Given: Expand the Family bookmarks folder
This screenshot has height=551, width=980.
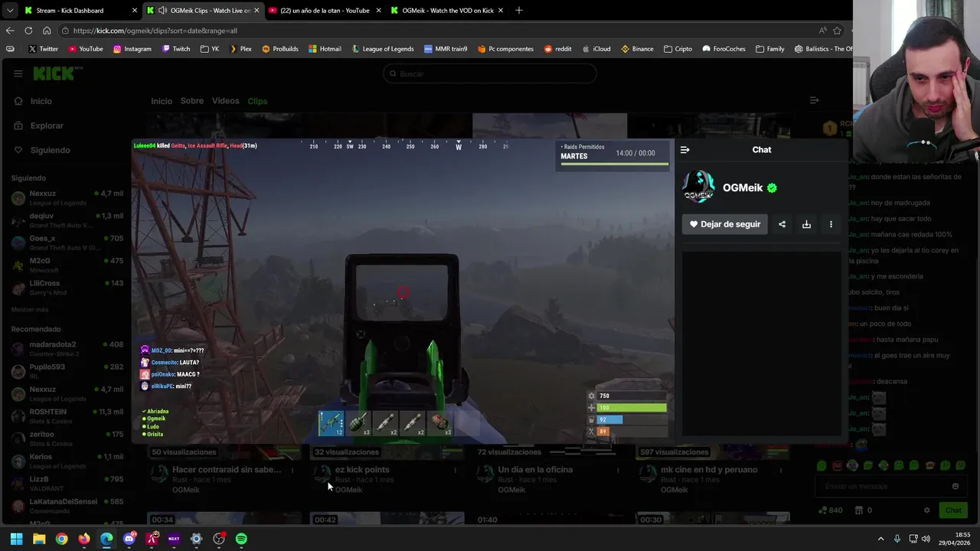Looking at the screenshot, I should (769, 49).
